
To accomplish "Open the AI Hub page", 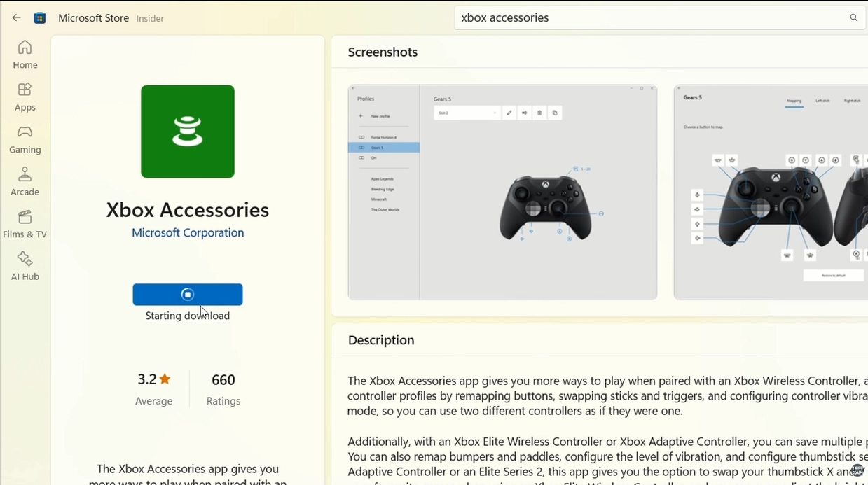I will (25, 267).
